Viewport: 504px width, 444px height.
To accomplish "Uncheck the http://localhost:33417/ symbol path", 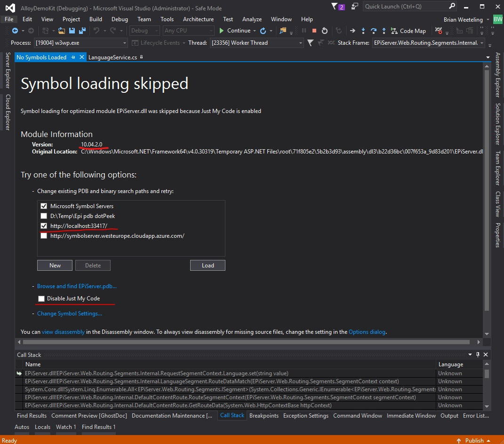I will (x=44, y=226).
